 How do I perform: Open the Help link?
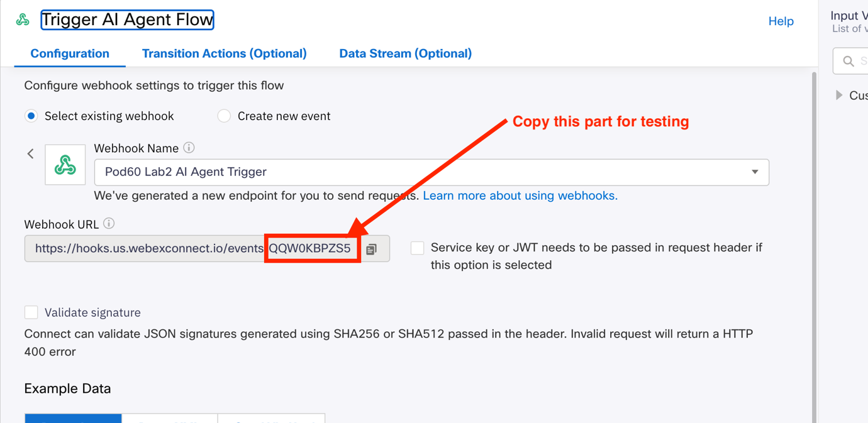pos(781,21)
